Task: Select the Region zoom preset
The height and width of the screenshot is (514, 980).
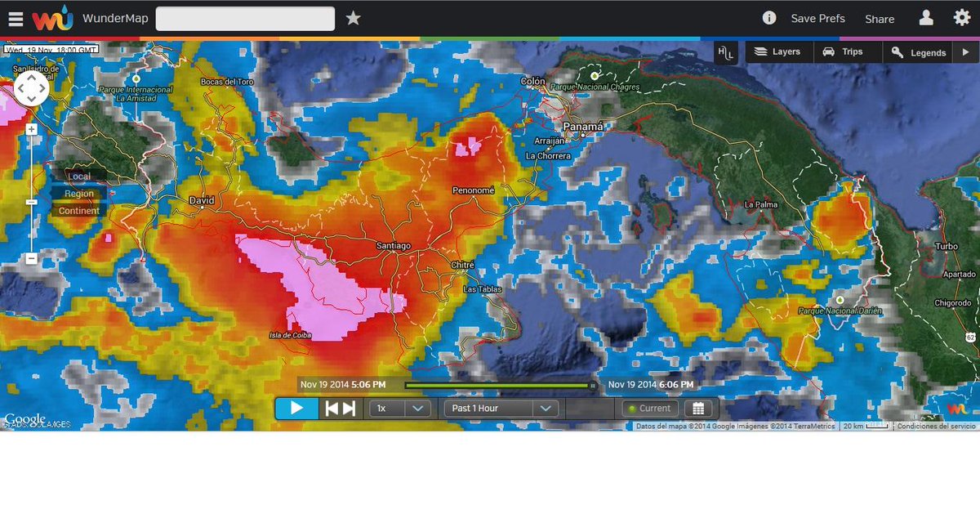Action: [78, 193]
